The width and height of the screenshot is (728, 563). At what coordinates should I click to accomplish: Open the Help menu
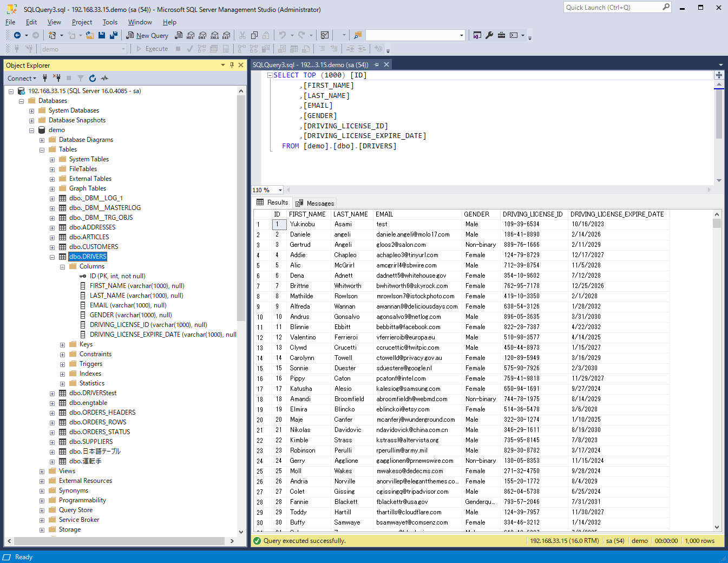coord(169,22)
